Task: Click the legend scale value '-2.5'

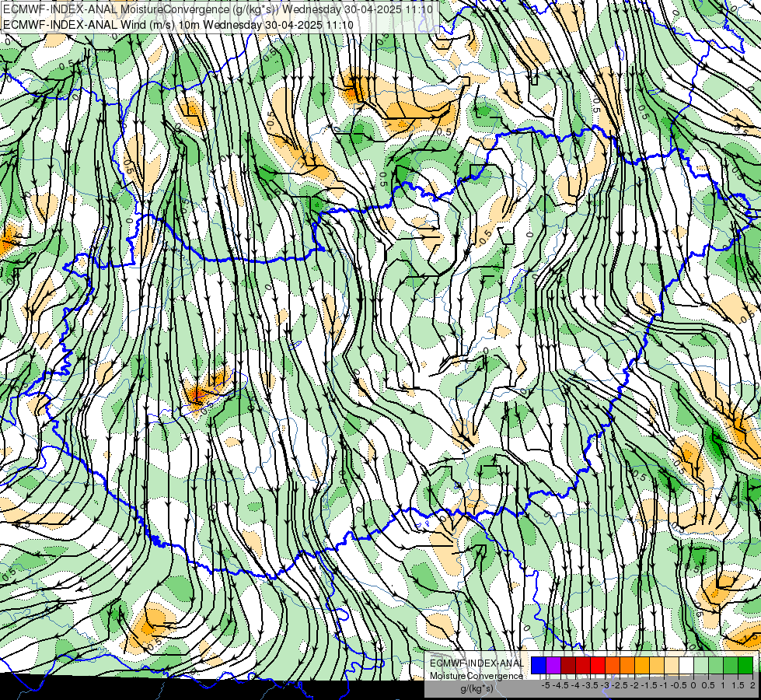Action: 620,685
